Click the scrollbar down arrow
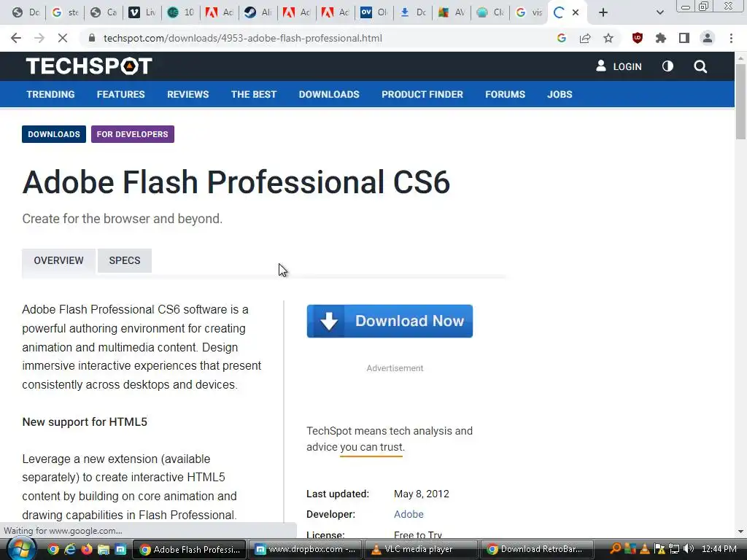747x560 pixels. tap(741, 532)
